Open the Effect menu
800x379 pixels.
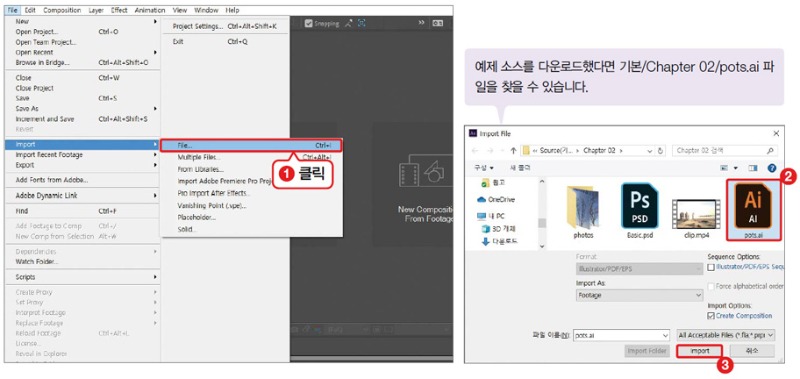tap(119, 10)
